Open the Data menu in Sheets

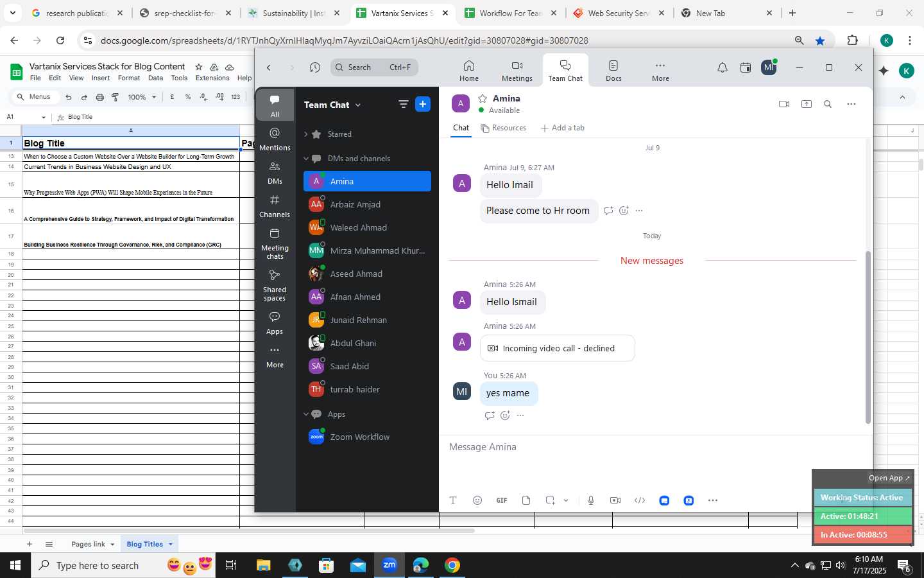coord(155,78)
